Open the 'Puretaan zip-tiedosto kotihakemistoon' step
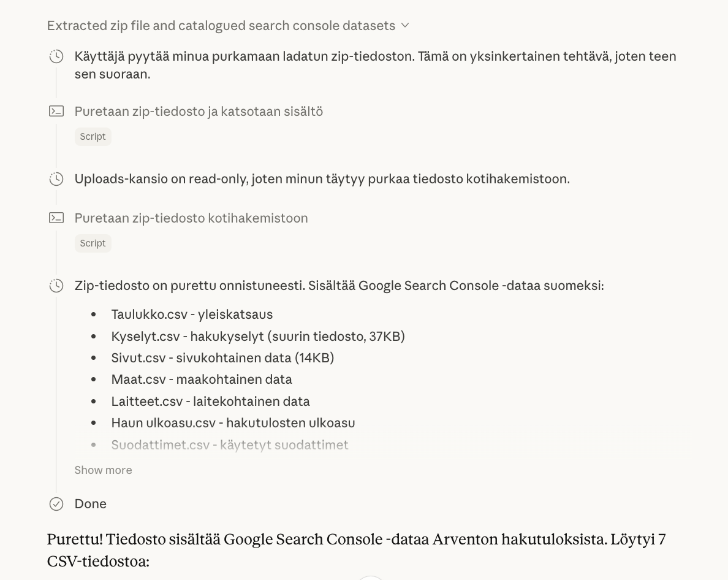The height and width of the screenshot is (580, 728). 191,218
